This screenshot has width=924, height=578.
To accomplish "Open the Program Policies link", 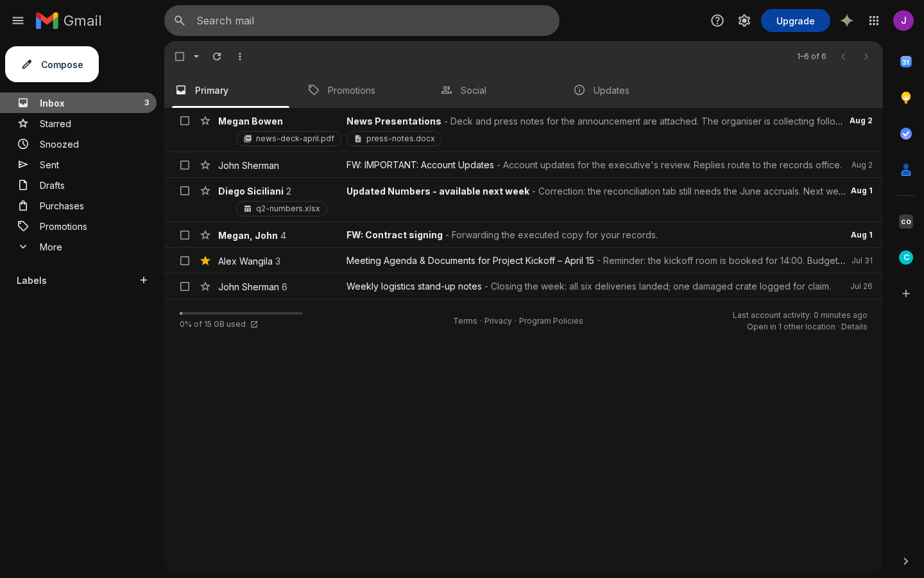I will (551, 321).
